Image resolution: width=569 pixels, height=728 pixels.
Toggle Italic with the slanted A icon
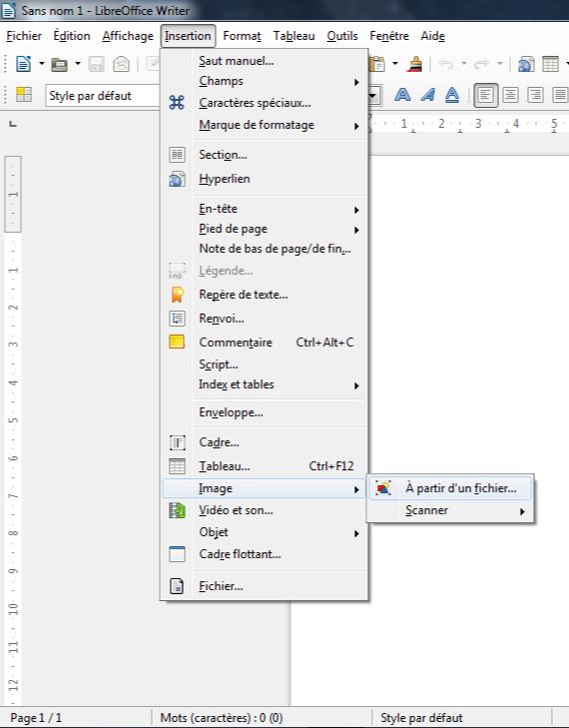pyautogui.click(x=427, y=95)
